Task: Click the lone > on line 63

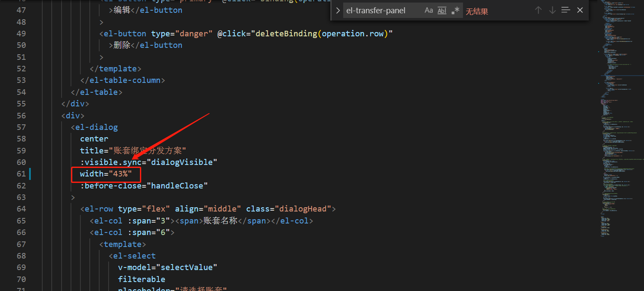Action: point(73,197)
